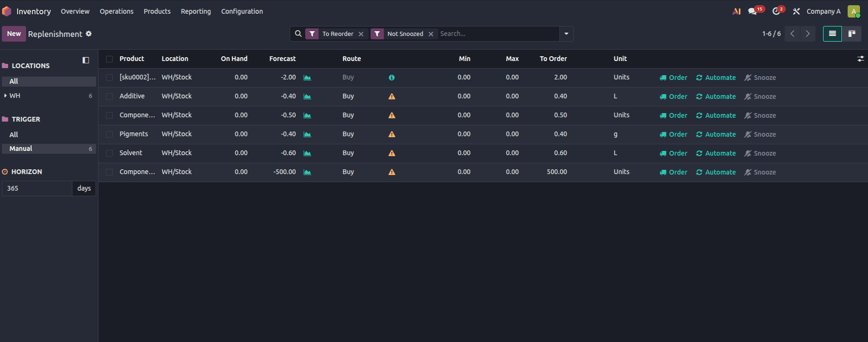Click warning triangle icon in Solvent row
Viewport: 868px width, 342px height.
coord(392,153)
